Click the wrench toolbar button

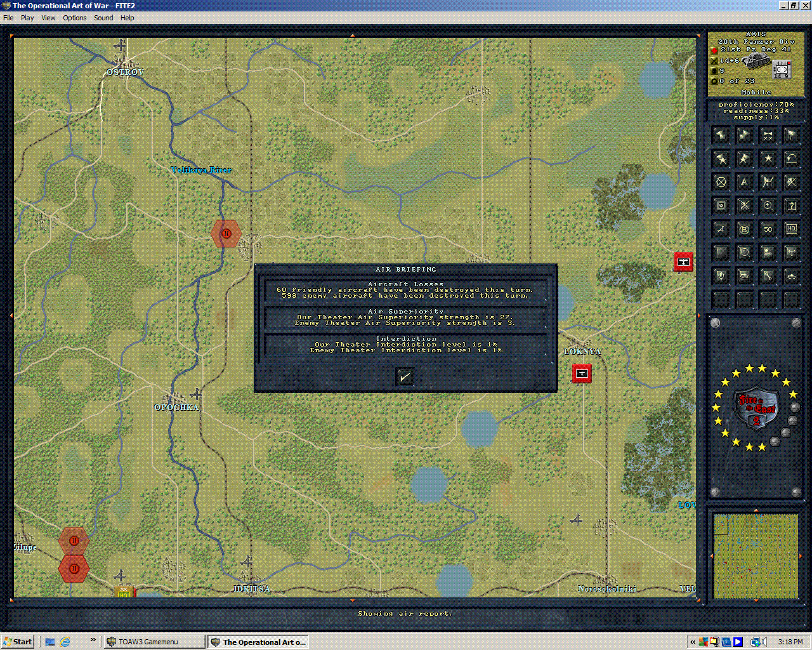pyautogui.click(x=768, y=276)
